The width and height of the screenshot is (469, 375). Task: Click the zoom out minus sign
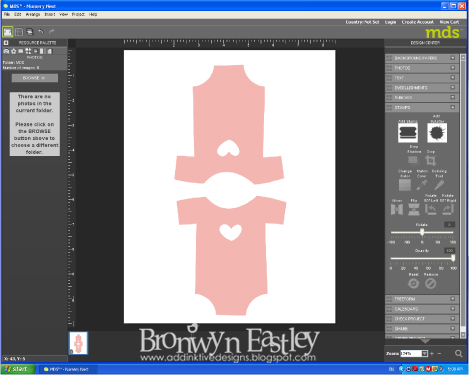(x=439, y=353)
